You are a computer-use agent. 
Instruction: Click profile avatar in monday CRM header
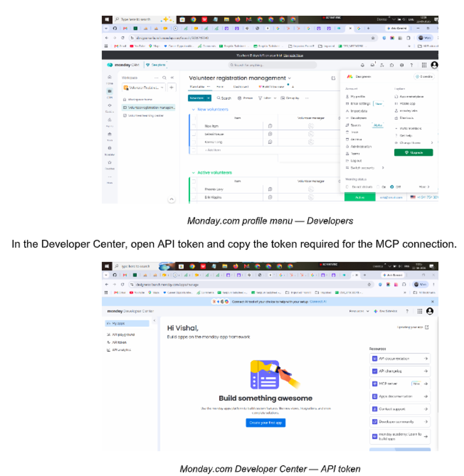pyautogui.click(x=434, y=65)
